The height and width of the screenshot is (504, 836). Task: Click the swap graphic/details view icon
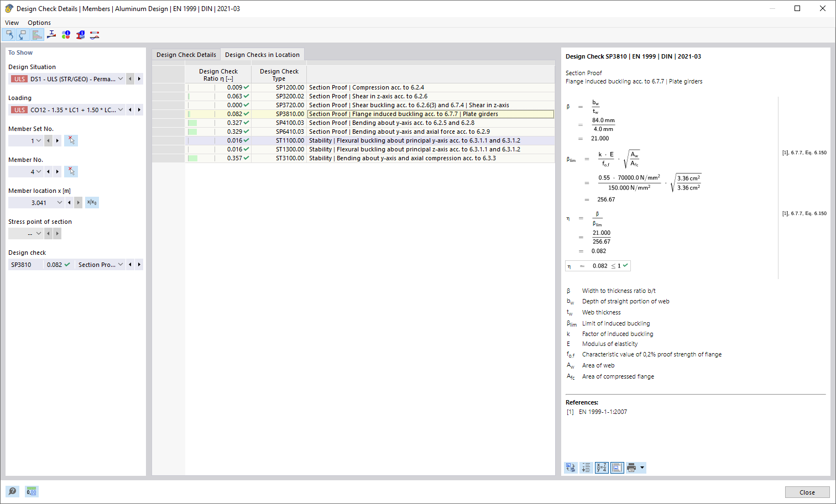point(571,468)
